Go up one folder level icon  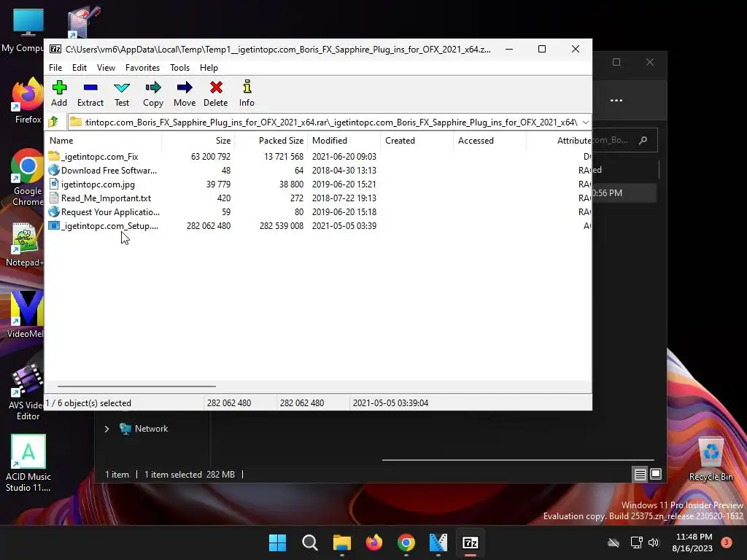(53, 122)
